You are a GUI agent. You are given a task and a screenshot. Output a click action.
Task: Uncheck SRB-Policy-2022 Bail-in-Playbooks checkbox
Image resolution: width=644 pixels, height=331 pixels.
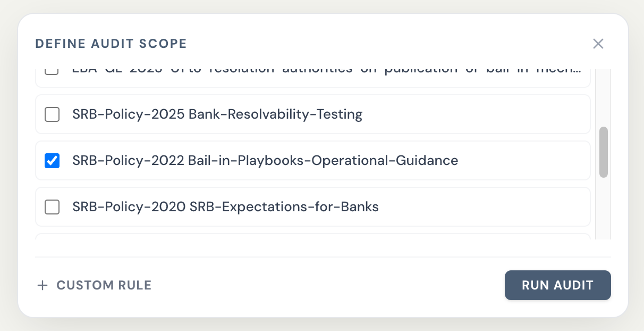(52, 161)
